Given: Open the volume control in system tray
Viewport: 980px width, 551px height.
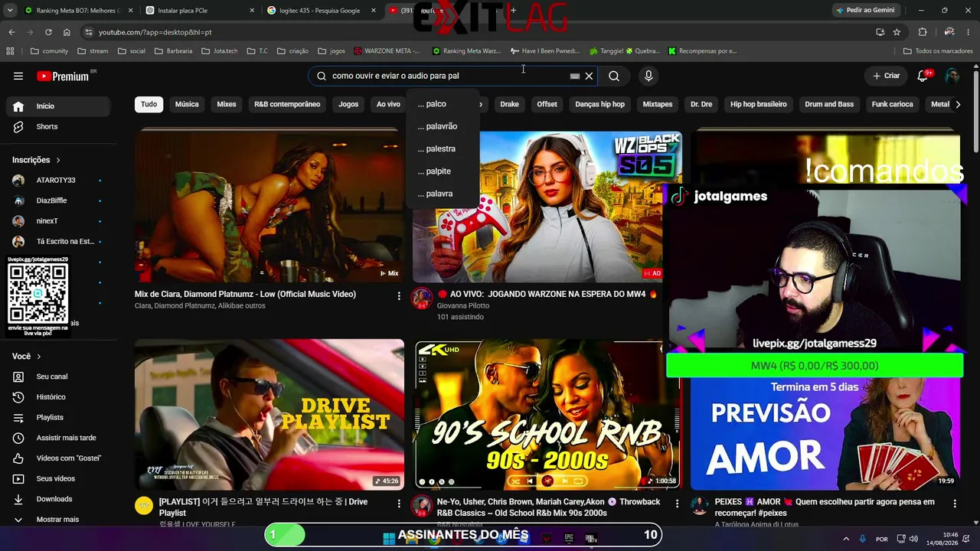Looking at the screenshot, I should [x=913, y=539].
